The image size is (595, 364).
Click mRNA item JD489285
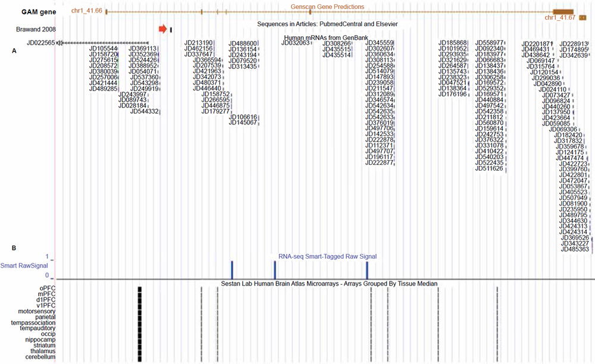103,89
